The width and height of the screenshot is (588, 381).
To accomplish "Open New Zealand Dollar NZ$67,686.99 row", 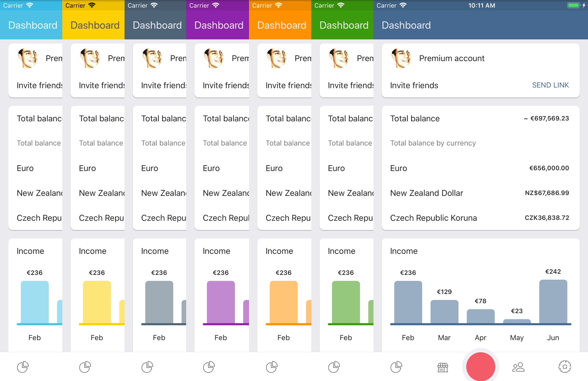I will point(480,193).
